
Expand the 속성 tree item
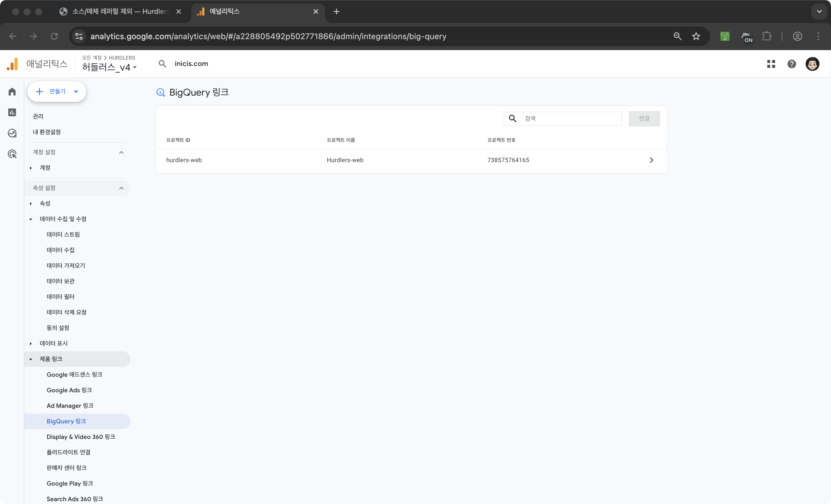pos(31,204)
